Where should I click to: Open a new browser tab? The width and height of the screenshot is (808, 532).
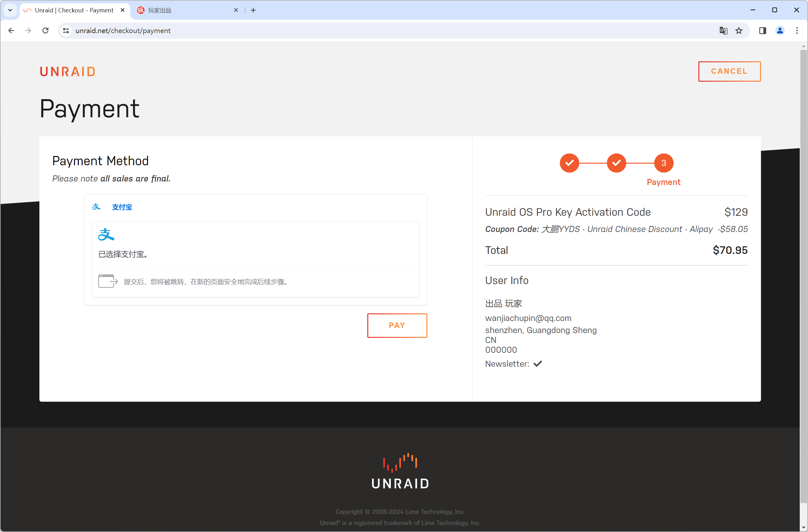253,10
